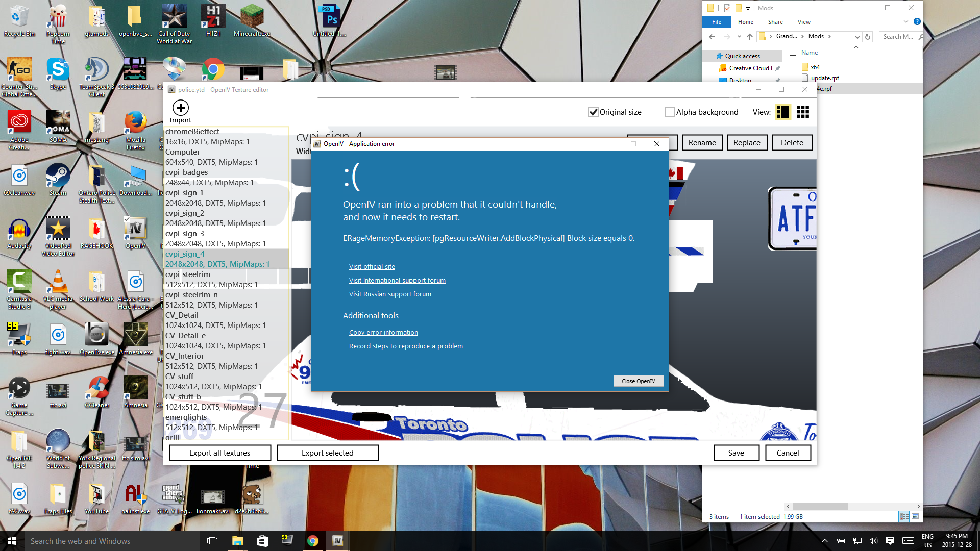
Task: Tick the Name select-all checkbox
Action: tap(793, 53)
